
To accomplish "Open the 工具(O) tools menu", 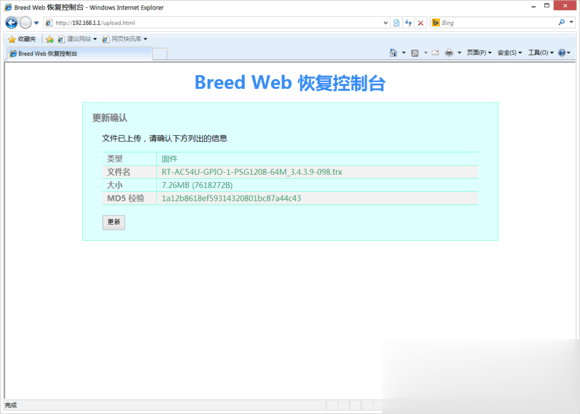I will pos(540,53).
